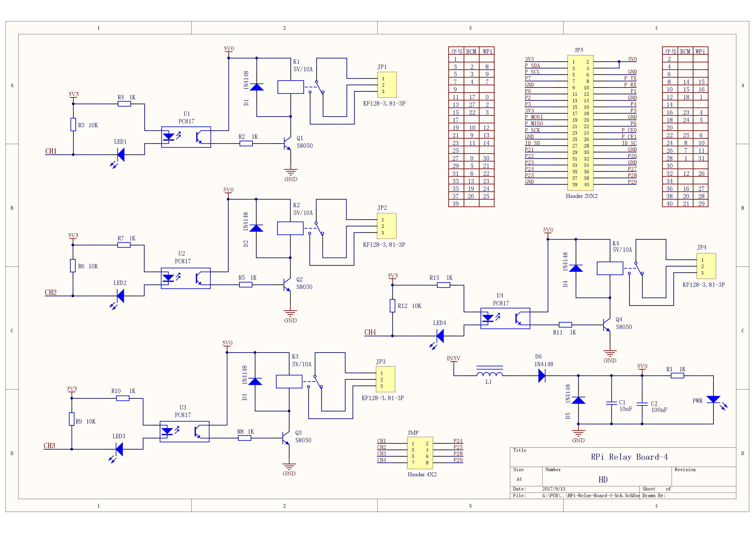Select the D4 1N4148 flyback diode
The height and width of the screenshot is (534, 756).
(576, 268)
